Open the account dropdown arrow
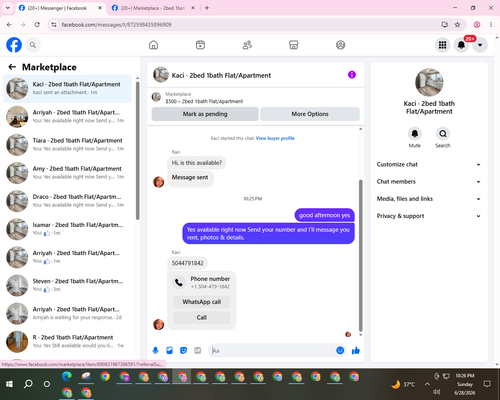The image size is (500, 400). (x=480, y=45)
